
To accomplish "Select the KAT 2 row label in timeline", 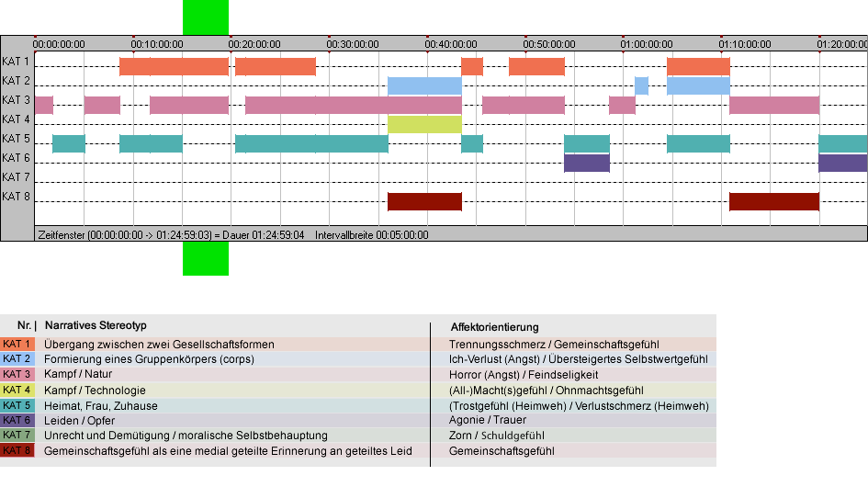I will [16, 81].
